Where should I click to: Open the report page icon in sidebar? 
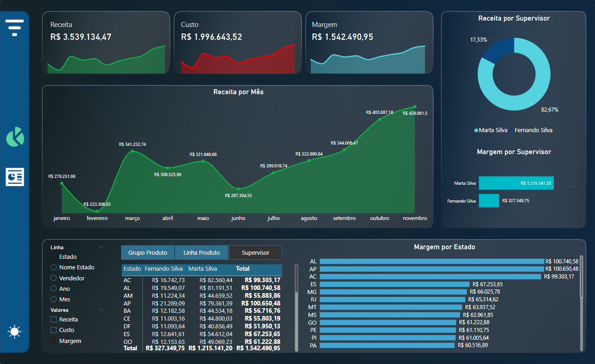click(15, 177)
